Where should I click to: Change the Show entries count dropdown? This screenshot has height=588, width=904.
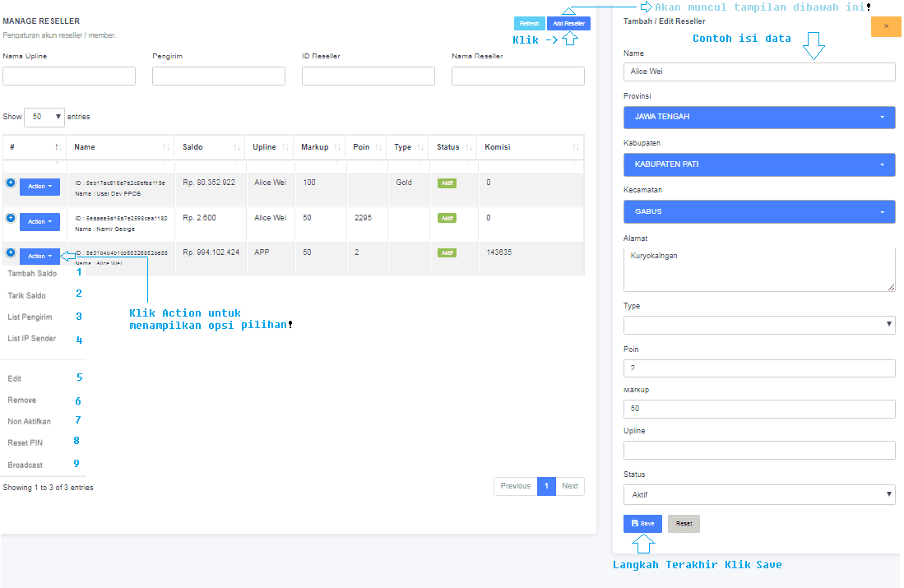(44, 117)
